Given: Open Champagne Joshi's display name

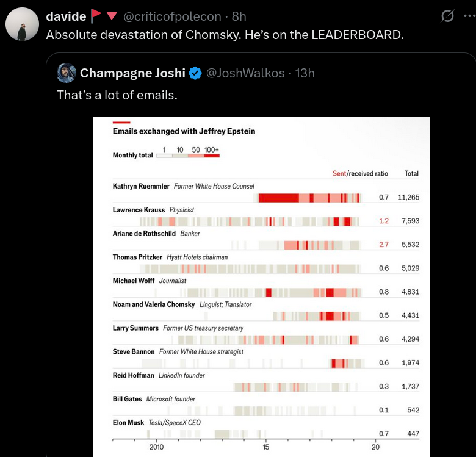Looking at the screenshot, I should pyautogui.click(x=132, y=73).
